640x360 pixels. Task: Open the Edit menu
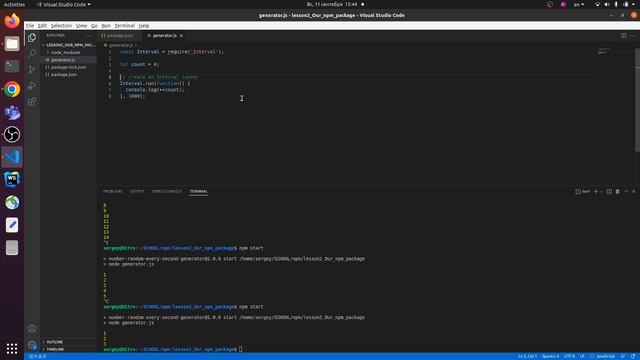coord(42,26)
